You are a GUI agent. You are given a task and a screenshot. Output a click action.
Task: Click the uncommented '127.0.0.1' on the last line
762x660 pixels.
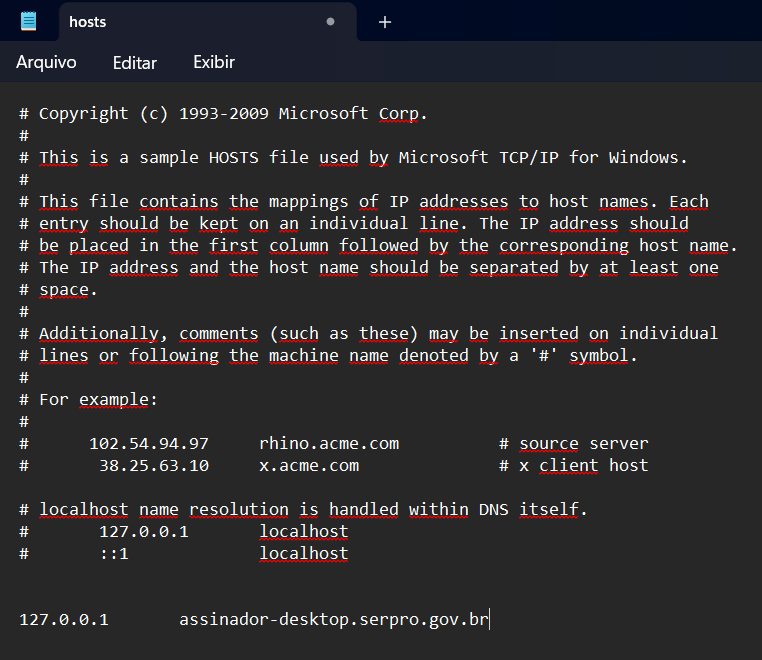click(64, 620)
